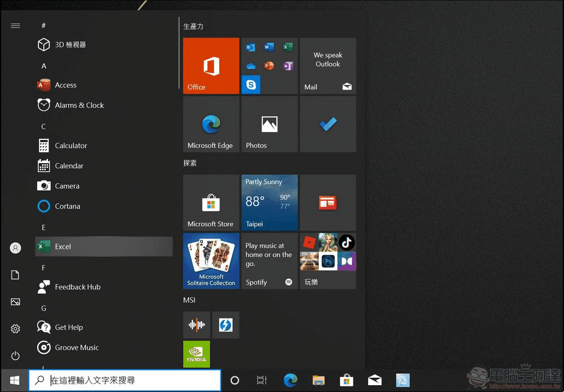564x392 pixels.
Task: Open the Settings gear in the Start rail
Action: pos(15,328)
